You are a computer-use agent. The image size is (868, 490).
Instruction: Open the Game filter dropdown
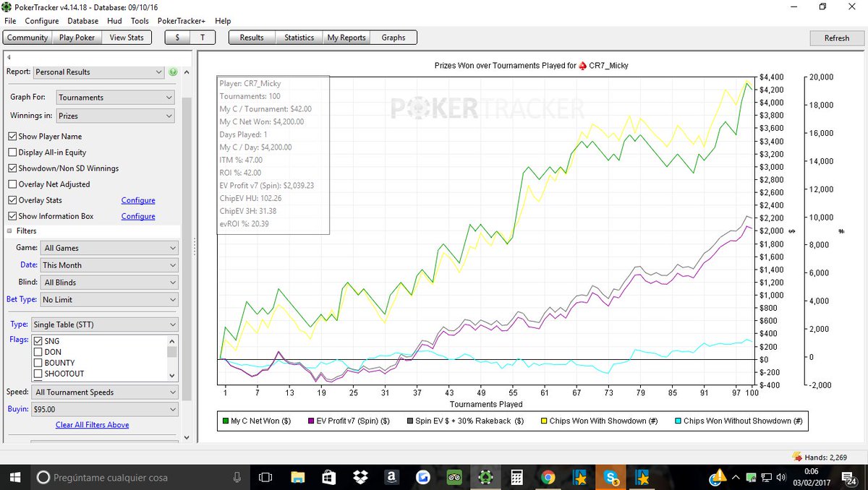point(109,248)
